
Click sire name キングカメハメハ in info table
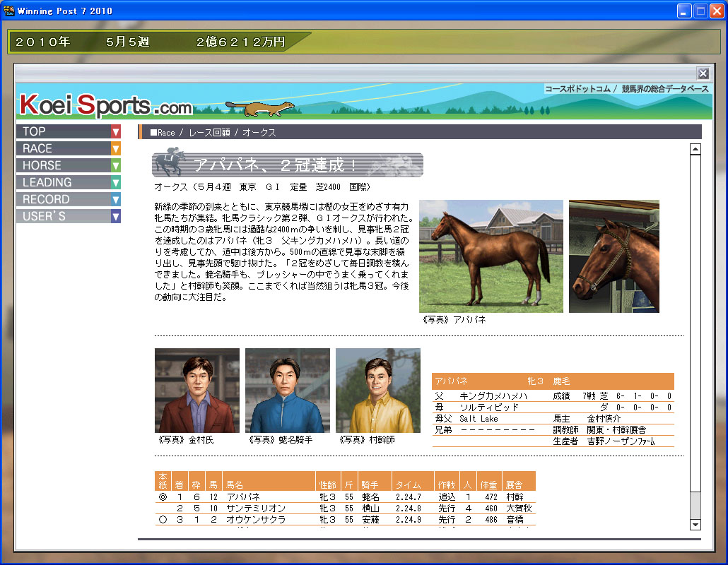493,395
